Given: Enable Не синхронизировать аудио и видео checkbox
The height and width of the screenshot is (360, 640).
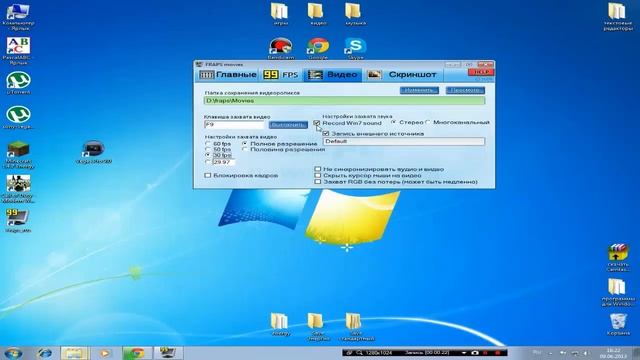Looking at the screenshot, I should point(318,169).
